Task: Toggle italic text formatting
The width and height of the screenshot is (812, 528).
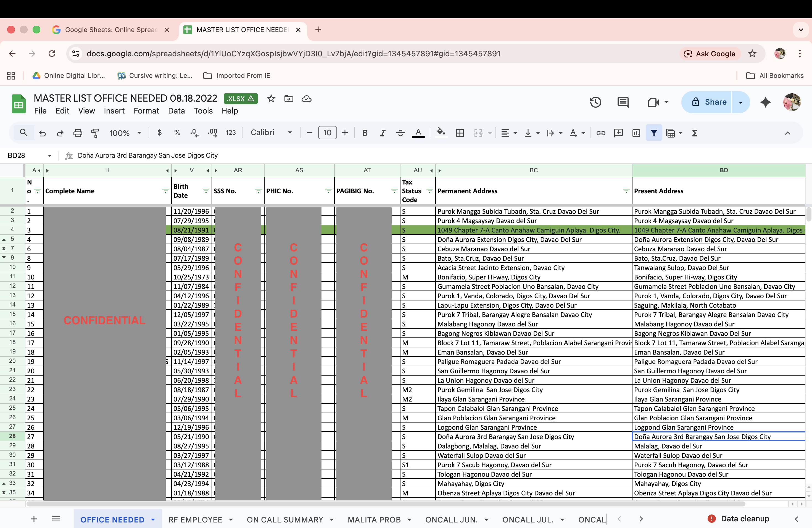Action: pyautogui.click(x=383, y=133)
